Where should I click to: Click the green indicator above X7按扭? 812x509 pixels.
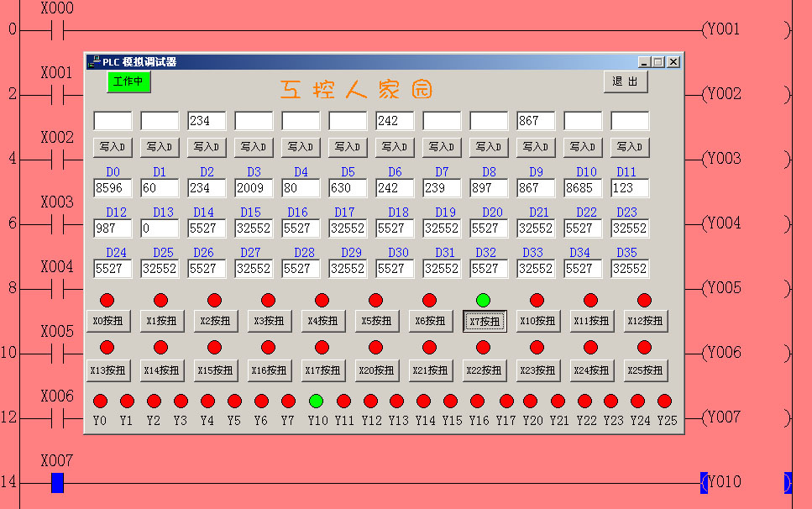(483, 300)
